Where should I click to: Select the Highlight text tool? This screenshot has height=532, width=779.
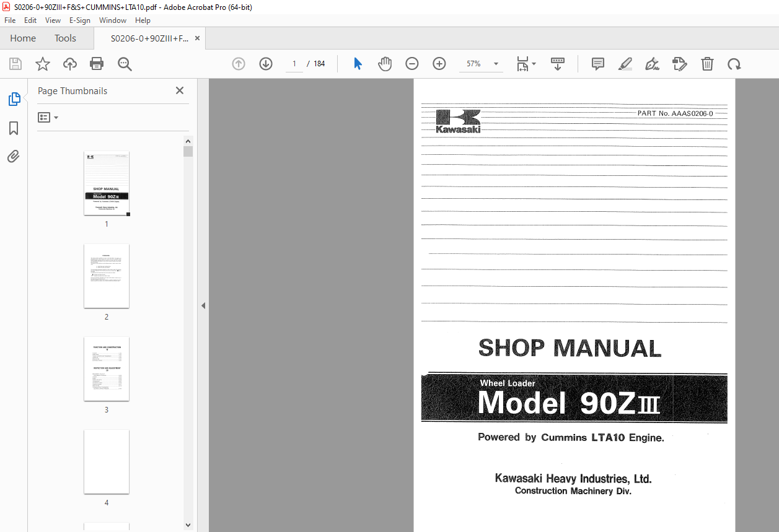click(x=625, y=64)
